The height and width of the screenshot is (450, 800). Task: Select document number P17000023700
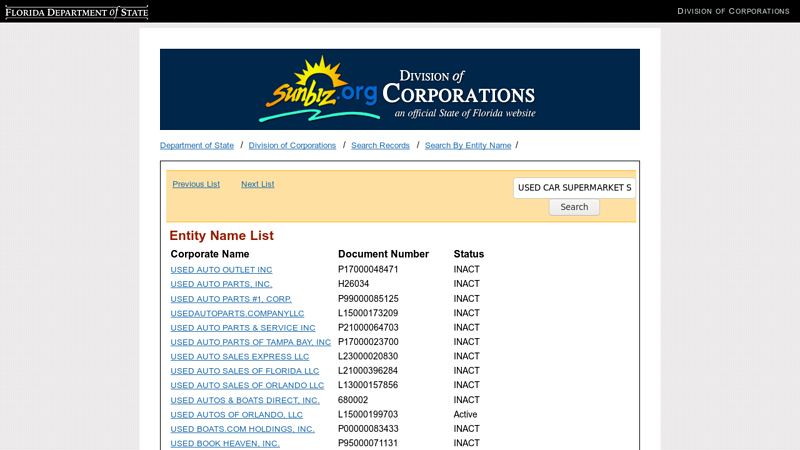pyautogui.click(x=368, y=342)
